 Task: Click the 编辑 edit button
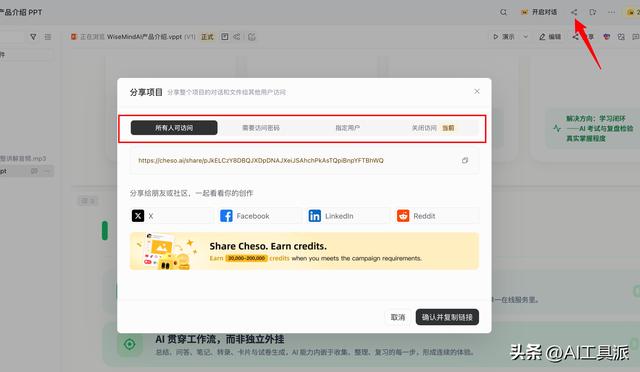(x=550, y=37)
